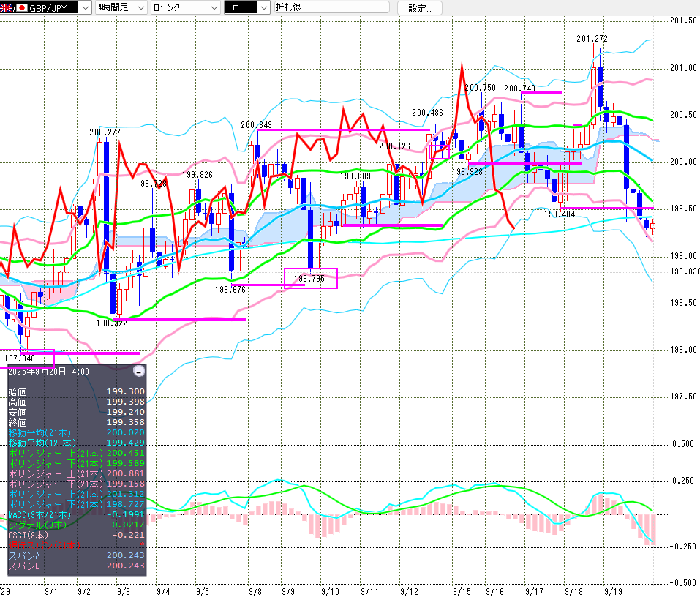This screenshot has height=597, width=700.
Task: Click the 201.272 high price label
Action: pos(591,39)
